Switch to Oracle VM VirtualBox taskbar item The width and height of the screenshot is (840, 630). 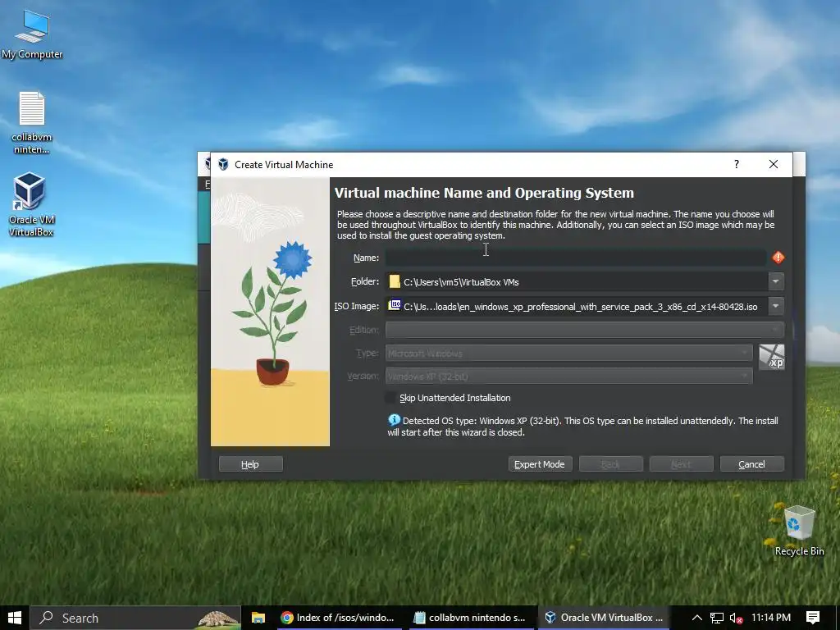click(x=605, y=618)
